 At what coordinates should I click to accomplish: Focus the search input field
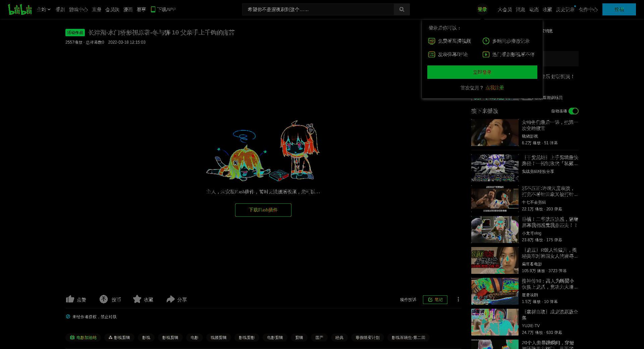318,9
